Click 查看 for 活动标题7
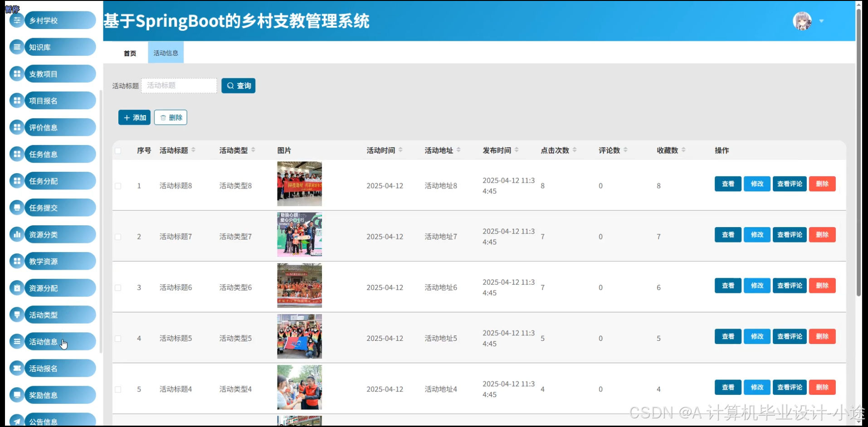Viewport: 868px width, 427px height. (x=728, y=235)
